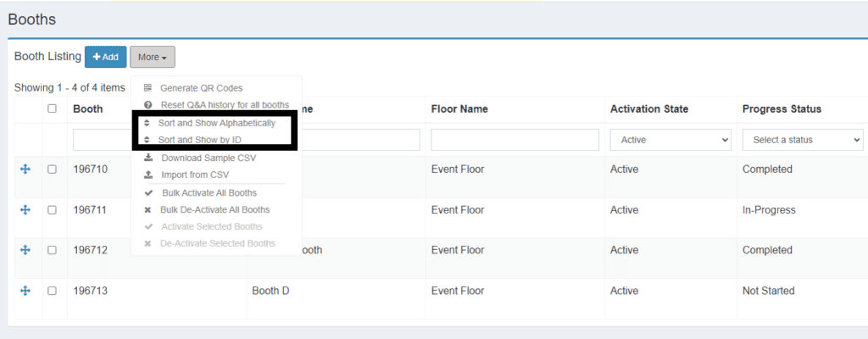This screenshot has width=868, height=339.
Task: Choose Bulk De-Activate All Booths
Action: click(x=216, y=210)
